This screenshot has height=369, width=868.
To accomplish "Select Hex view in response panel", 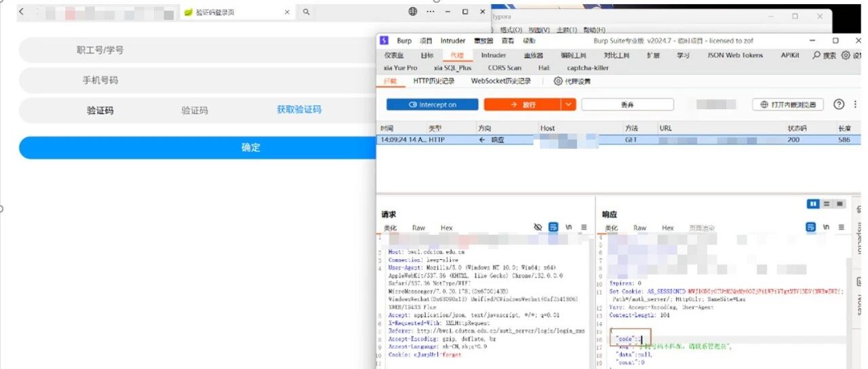I will tap(668, 228).
